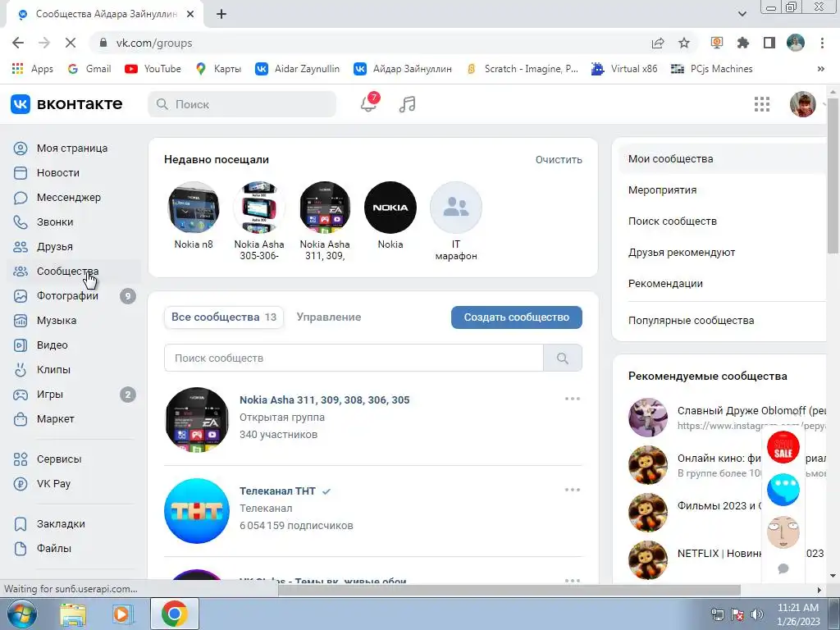Click the VKontakte logo
The height and width of the screenshot is (630, 840).
[x=67, y=104]
